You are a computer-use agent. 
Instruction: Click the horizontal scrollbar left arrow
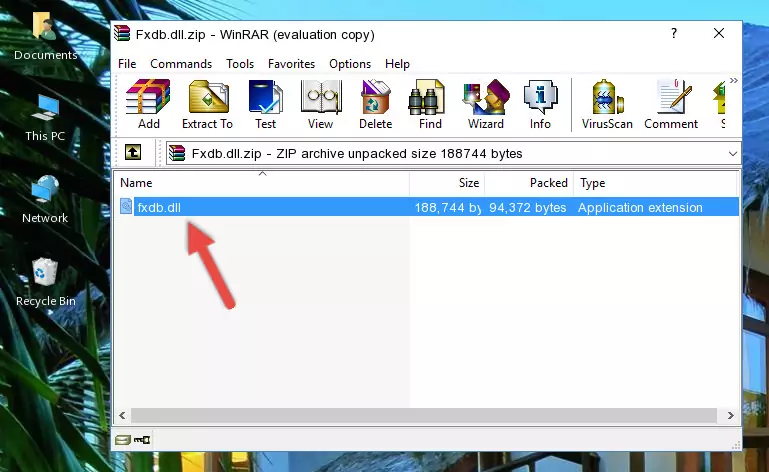click(x=122, y=416)
